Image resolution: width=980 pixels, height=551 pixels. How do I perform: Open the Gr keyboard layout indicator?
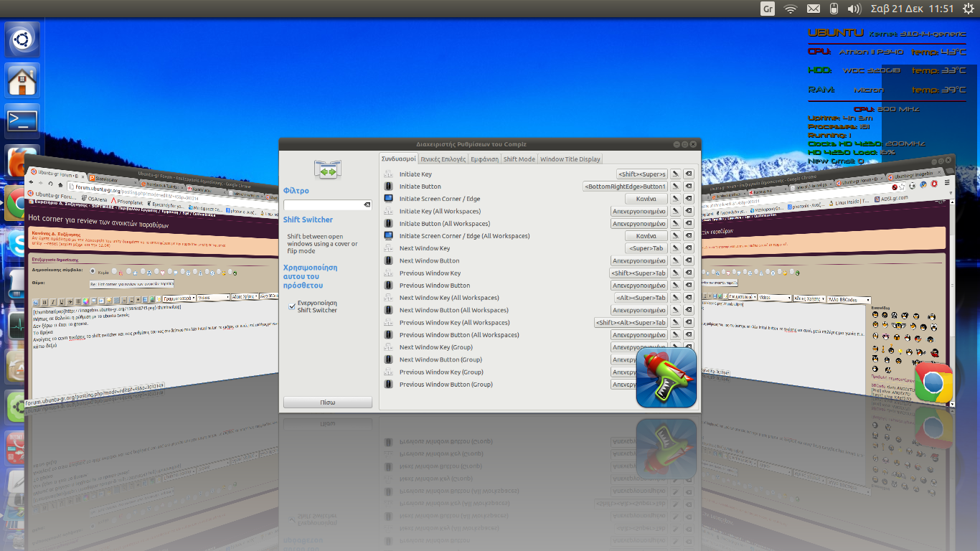768,9
